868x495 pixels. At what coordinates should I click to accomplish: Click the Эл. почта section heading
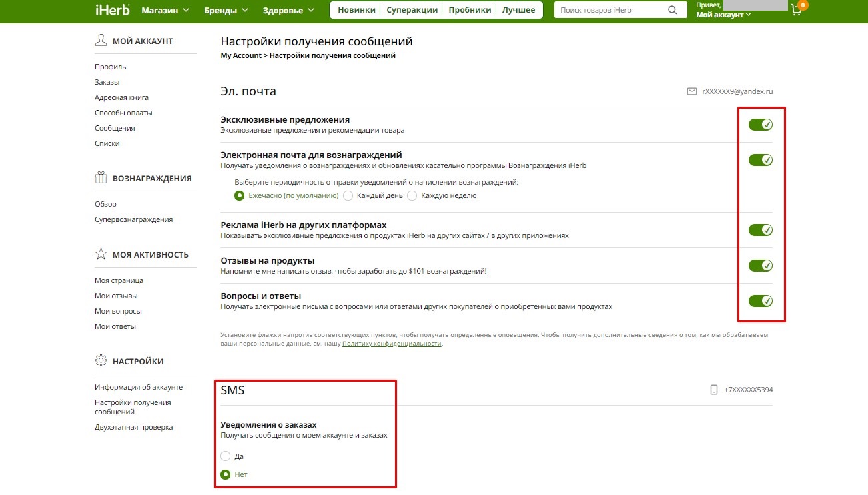248,91
